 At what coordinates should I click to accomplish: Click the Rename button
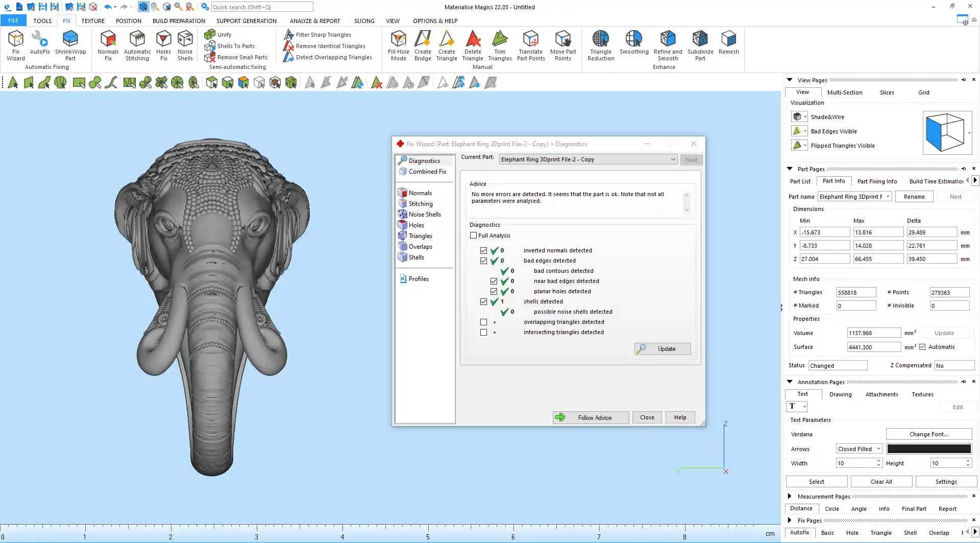click(914, 197)
